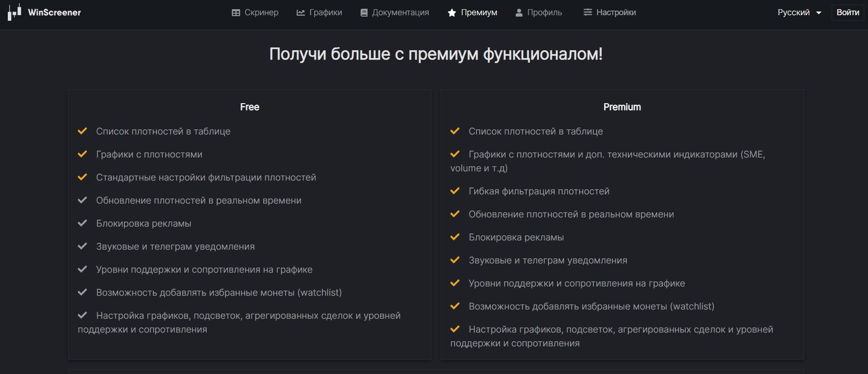
Task: Click the Free grey checkmark beside Блокировка рекламы
Action: tap(82, 223)
